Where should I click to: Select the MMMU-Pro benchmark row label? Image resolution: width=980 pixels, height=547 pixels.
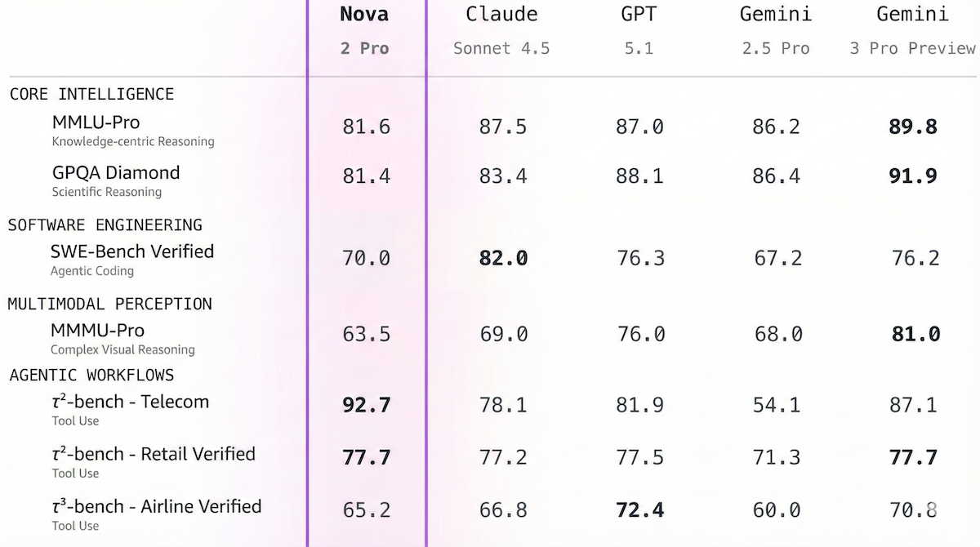97,331
